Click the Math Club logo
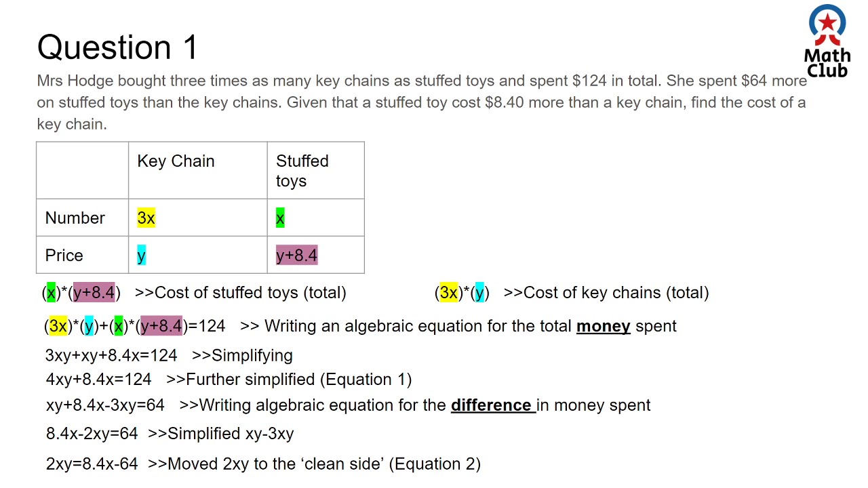Viewport: 868px width, 488px height. point(827,42)
